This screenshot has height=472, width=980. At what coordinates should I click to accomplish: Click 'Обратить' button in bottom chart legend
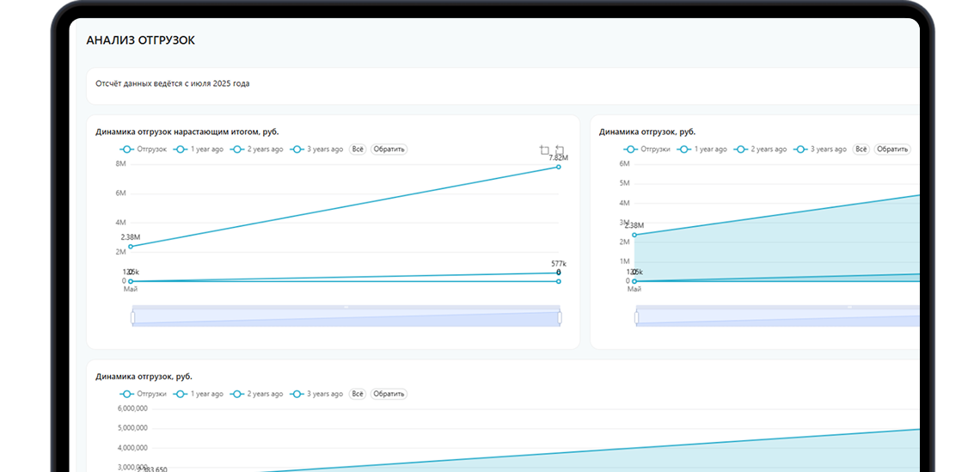click(389, 394)
